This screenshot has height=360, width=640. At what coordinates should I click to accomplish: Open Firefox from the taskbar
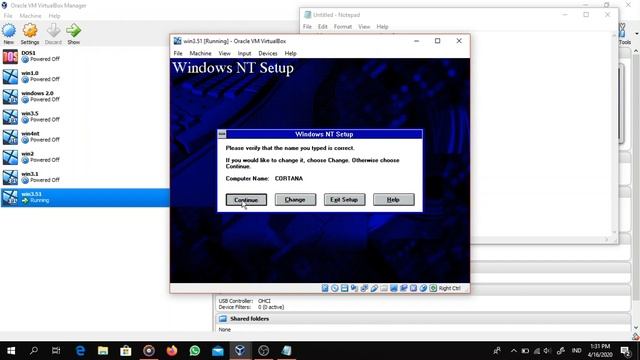point(172,351)
